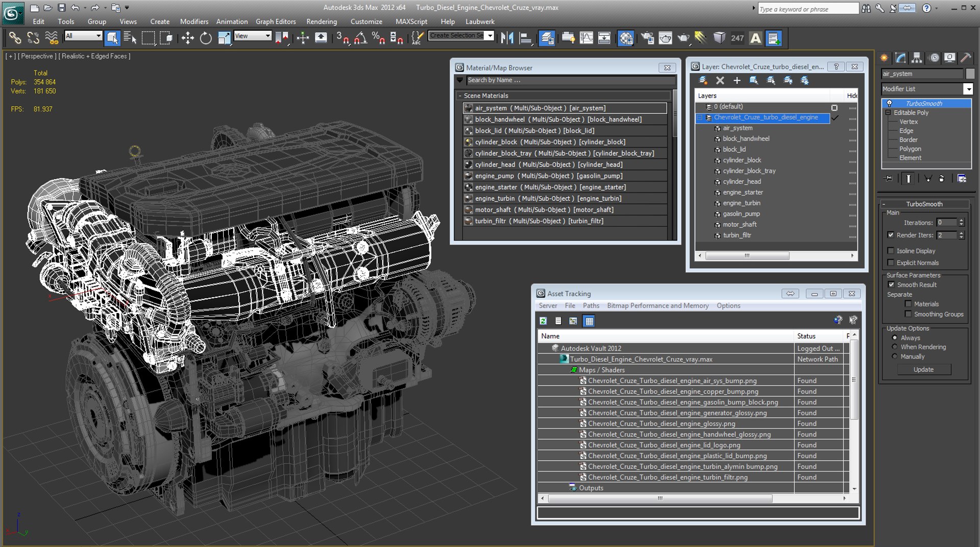The height and width of the screenshot is (547, 980).
Task: Choose the Select and Scale tool
Action: pyautogui.click(x=224, y=38)
